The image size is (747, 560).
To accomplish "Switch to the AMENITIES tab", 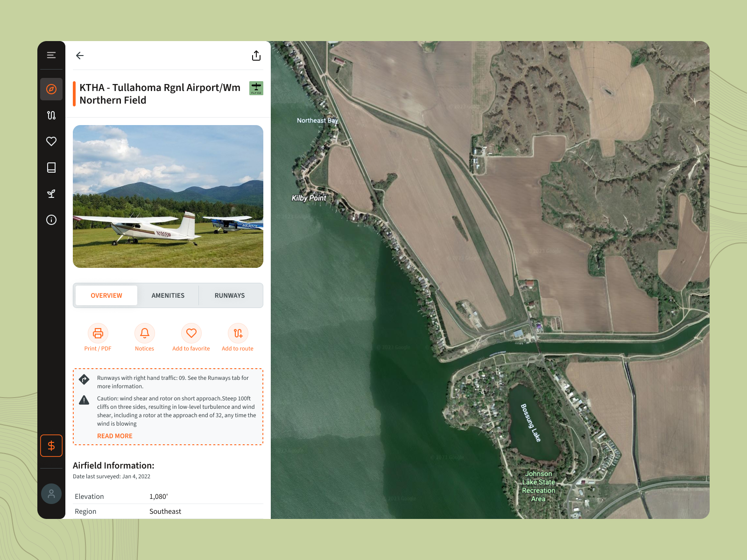I will 168,295.
